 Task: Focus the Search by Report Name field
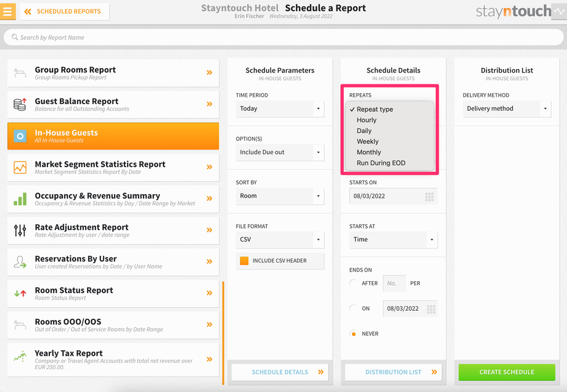[283, 37]
